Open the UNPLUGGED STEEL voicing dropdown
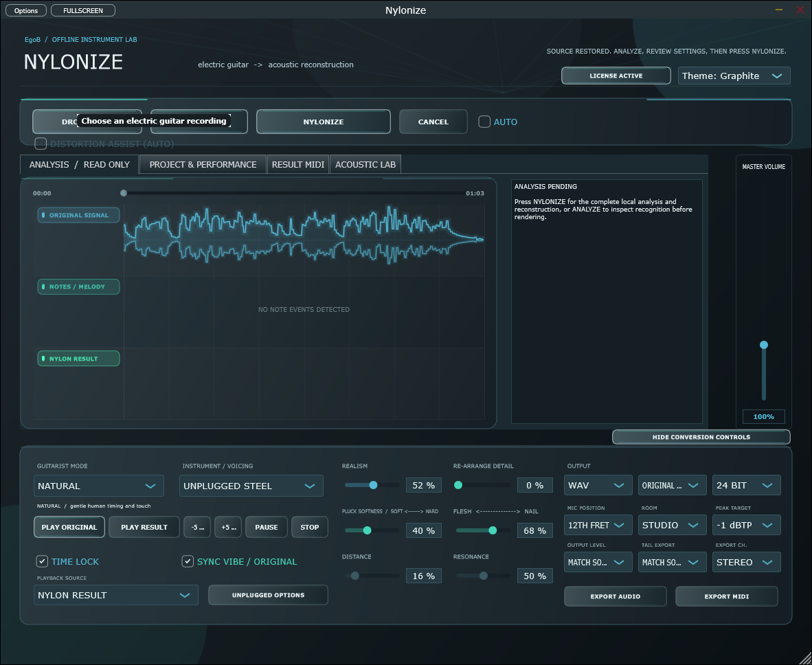The image size is (812, 665). point(251,486)
